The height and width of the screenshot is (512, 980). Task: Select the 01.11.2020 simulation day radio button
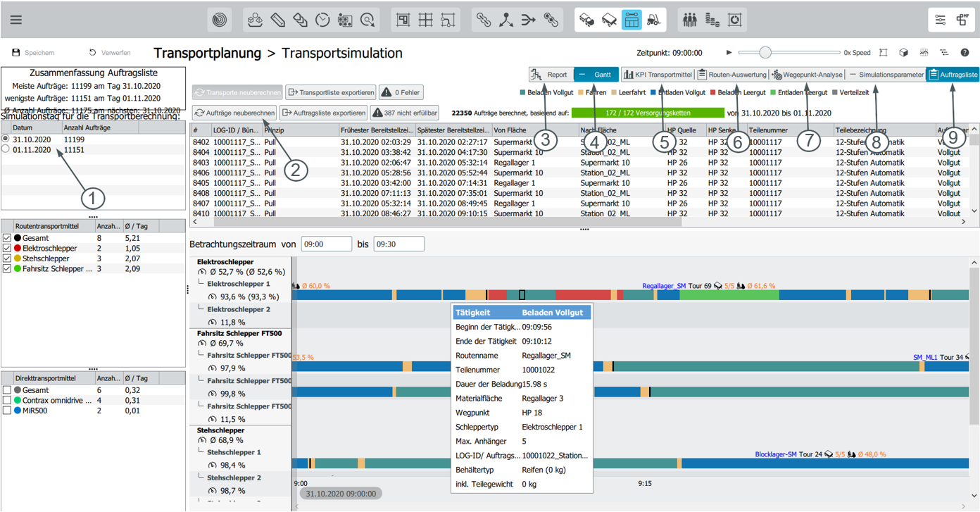click(6, 149)
